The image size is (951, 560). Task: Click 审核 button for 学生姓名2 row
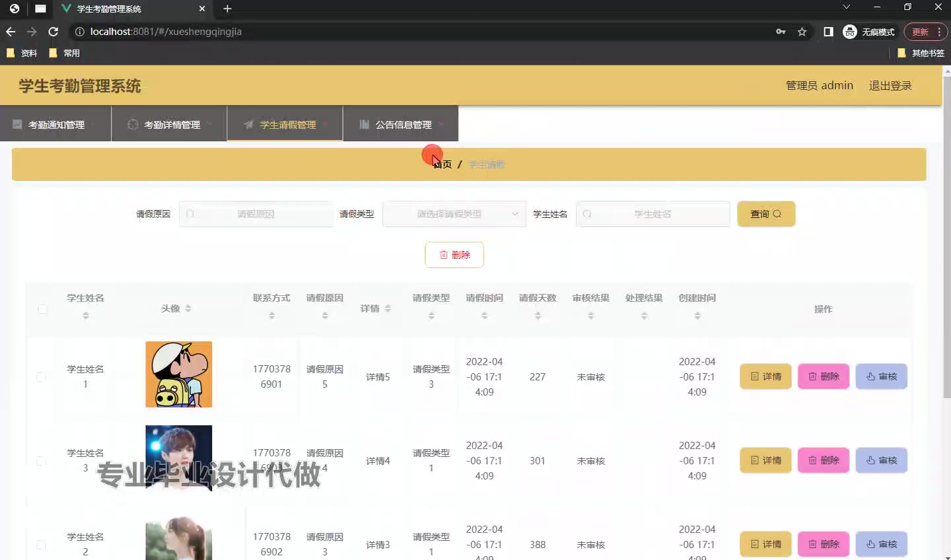coord(882,544)
